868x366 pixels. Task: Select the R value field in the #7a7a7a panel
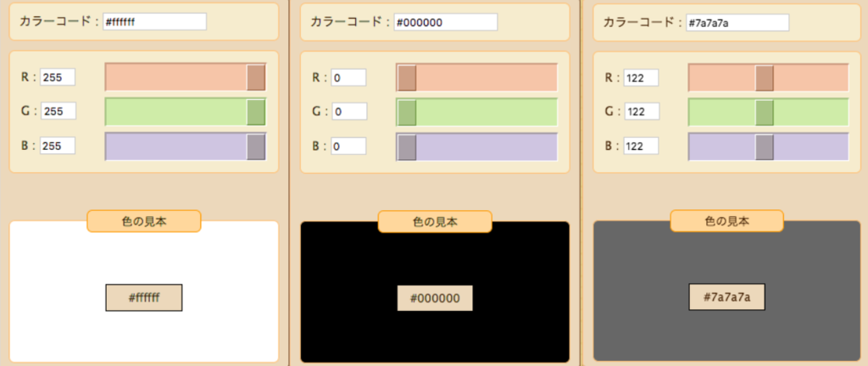[641, 77]
